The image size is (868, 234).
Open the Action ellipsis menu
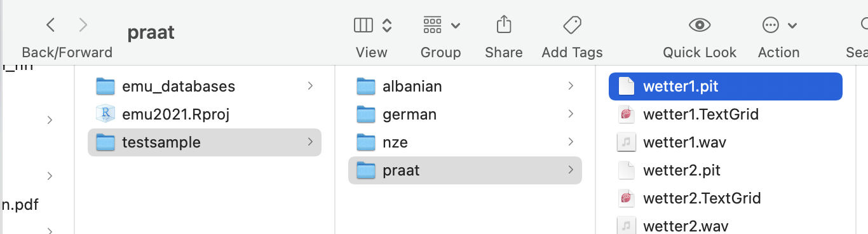click(x=771, y=25)
